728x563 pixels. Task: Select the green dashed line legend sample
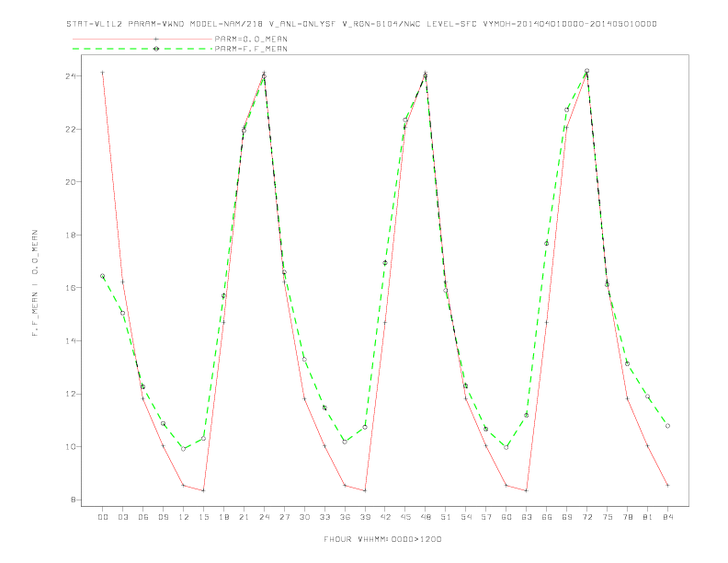142,49
